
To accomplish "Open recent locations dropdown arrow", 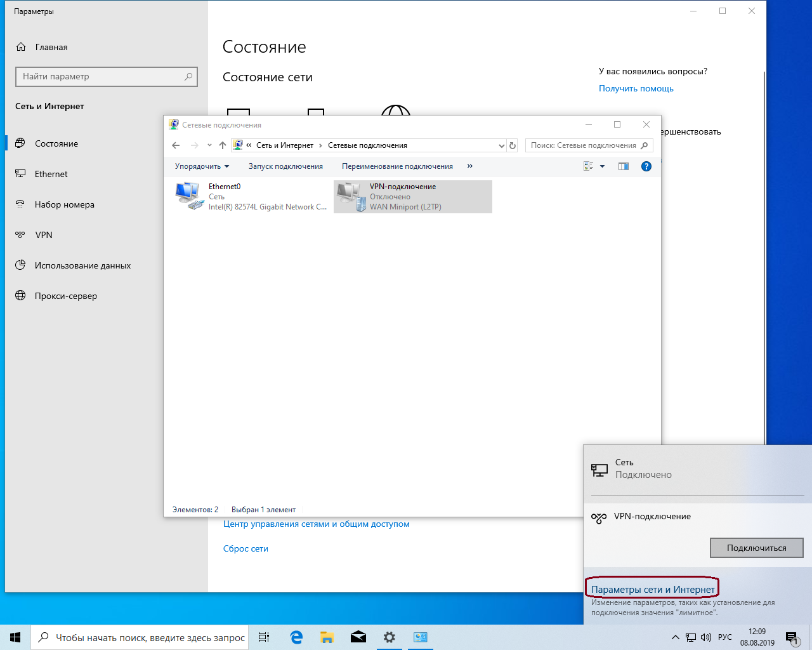I will (209, 145).
